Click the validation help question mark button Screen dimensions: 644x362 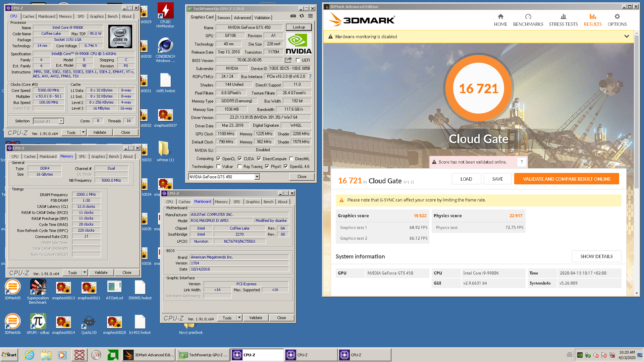522,162
